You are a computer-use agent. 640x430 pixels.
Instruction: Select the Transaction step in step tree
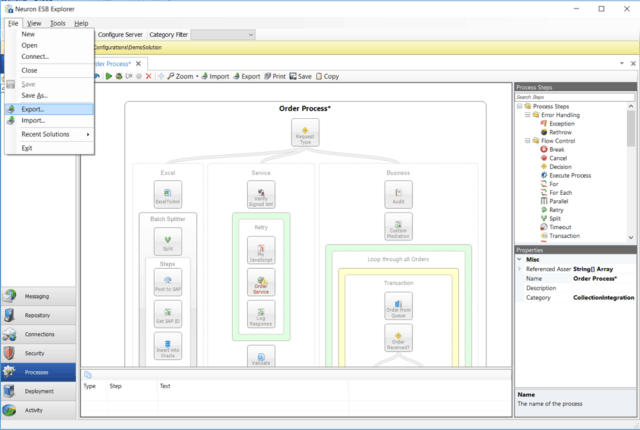pyautogui.click(x=560, y=236)
